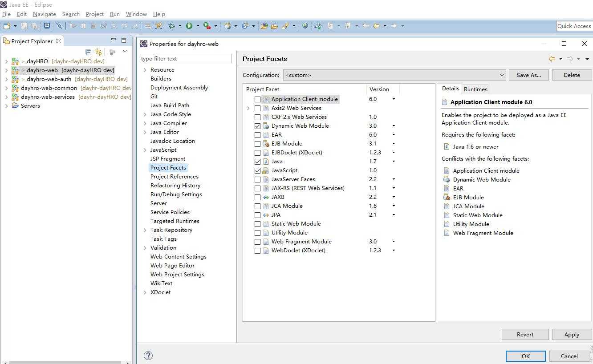Click the Terminate (stop) debug icon
The height and width of the screenshot is (364, 593).
[93, 26]
